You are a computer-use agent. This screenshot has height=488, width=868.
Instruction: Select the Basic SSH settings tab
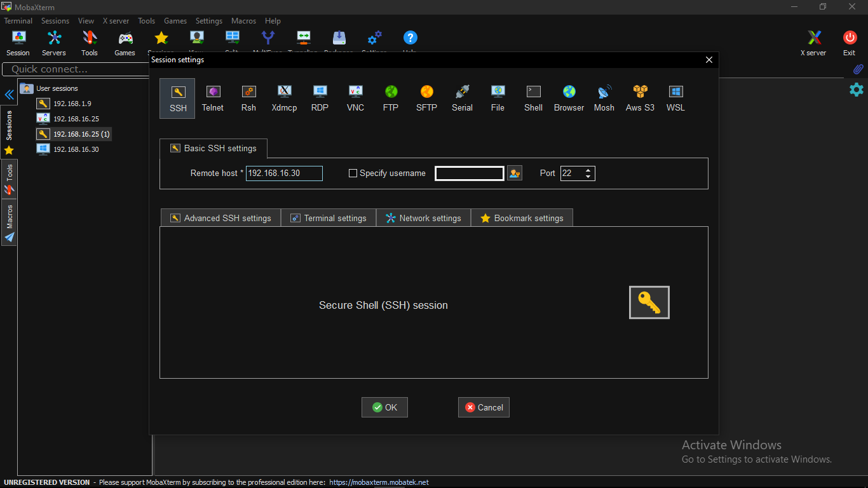(214, 148)
